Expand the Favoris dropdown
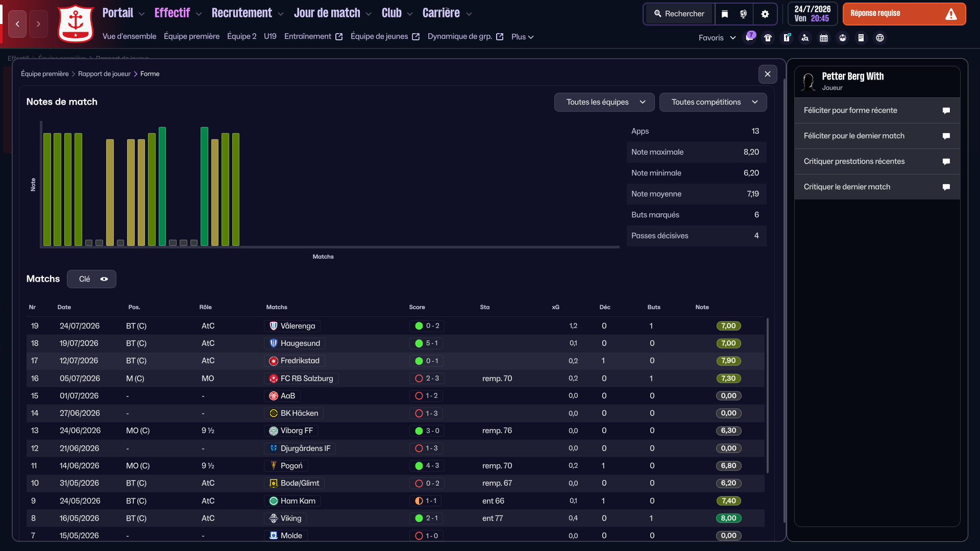980x551 pixels. coord(717,38)
